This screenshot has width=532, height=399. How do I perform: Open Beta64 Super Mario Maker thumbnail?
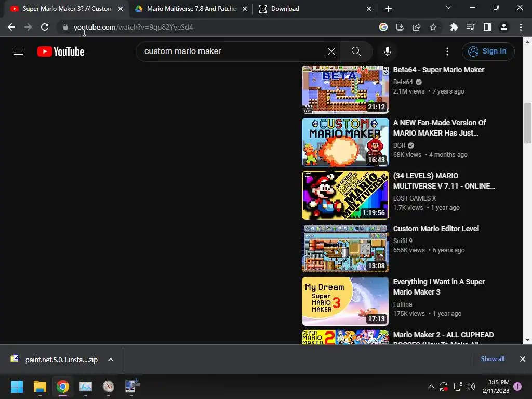[345, 89]
